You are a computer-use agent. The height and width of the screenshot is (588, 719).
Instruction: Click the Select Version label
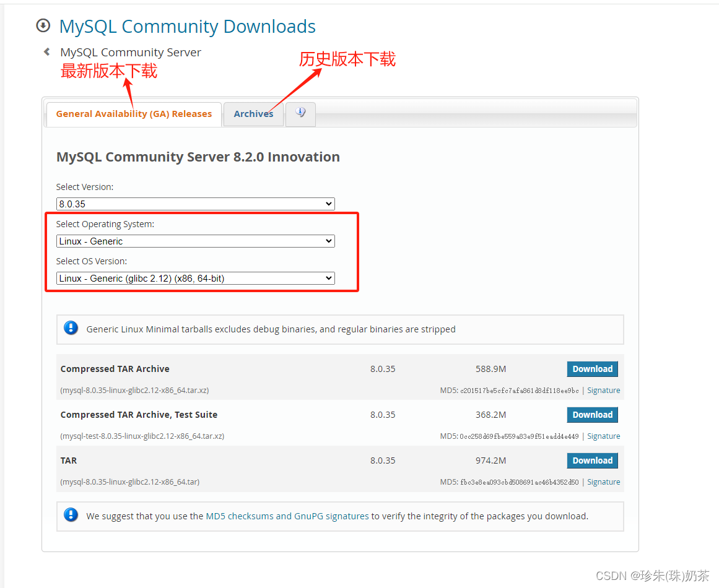click(85, 187)
